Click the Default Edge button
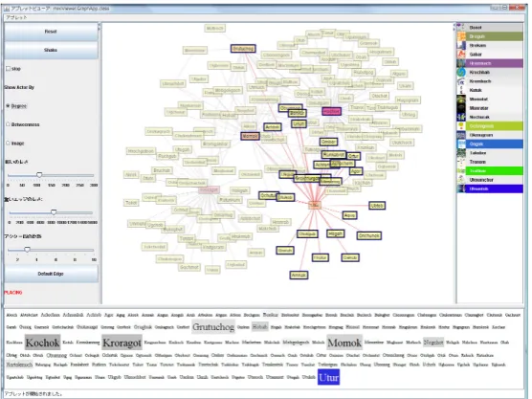This screenshot has height=399, width=532. click(x=51, y=274)
